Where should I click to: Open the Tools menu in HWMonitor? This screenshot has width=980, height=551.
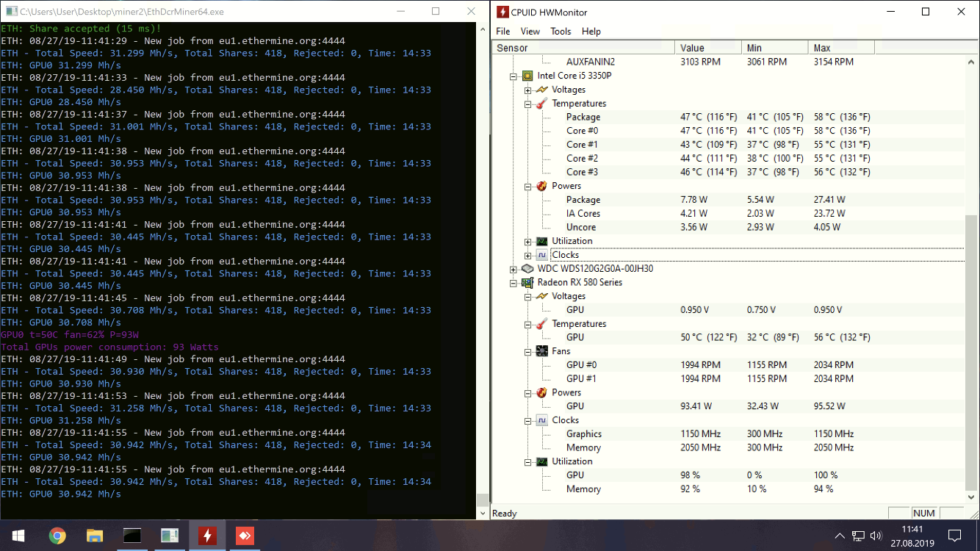pos(561,32)
